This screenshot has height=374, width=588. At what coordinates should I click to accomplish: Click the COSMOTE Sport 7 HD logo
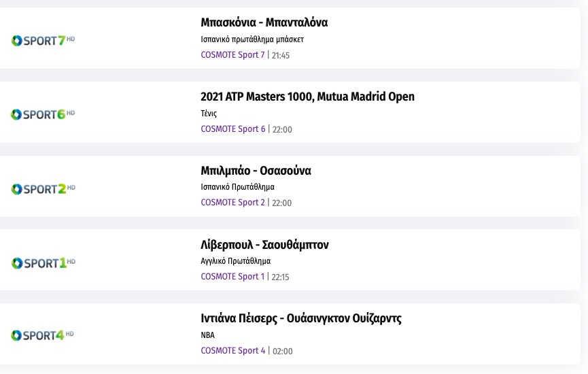[x=43, y=41]
